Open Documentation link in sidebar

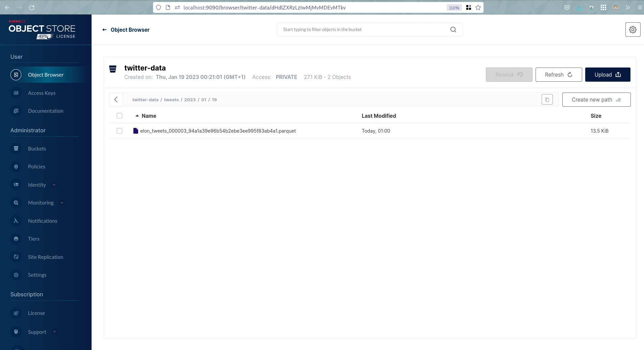[46, 111]
